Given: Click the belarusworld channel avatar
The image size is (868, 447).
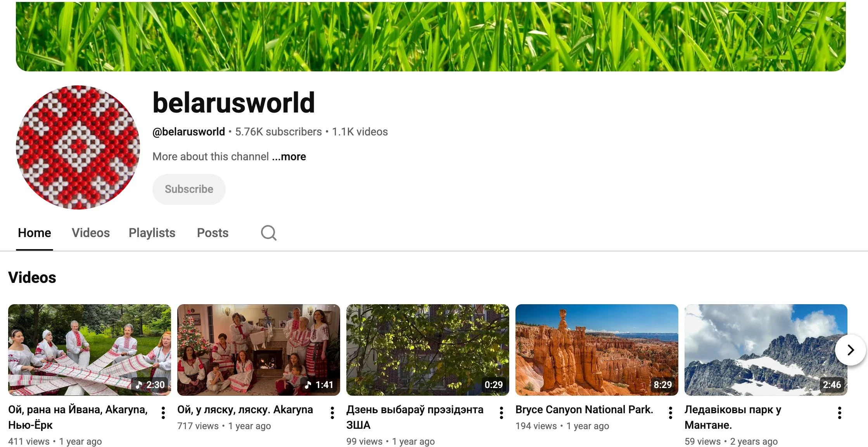Looking at the screenshot, I should tap(78, 147).
